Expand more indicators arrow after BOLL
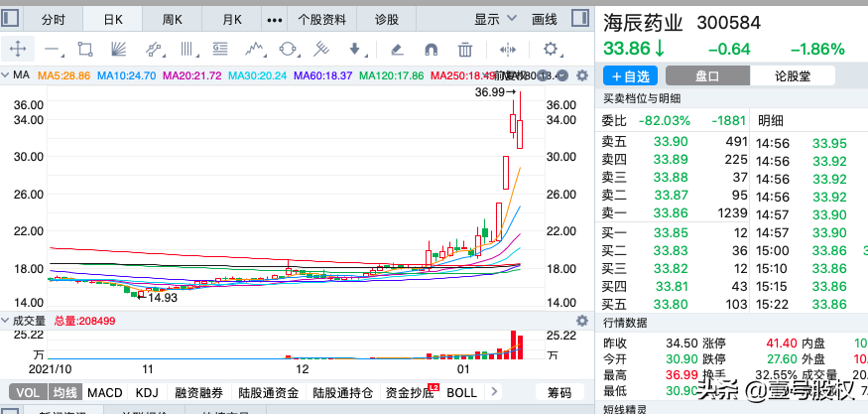The width and height of the screenshot is (868, 414). click(494, 392)
